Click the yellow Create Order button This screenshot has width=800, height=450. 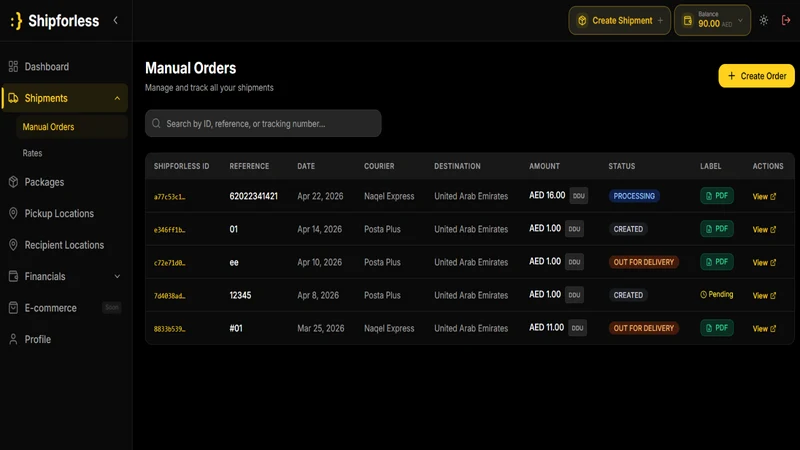756,76
